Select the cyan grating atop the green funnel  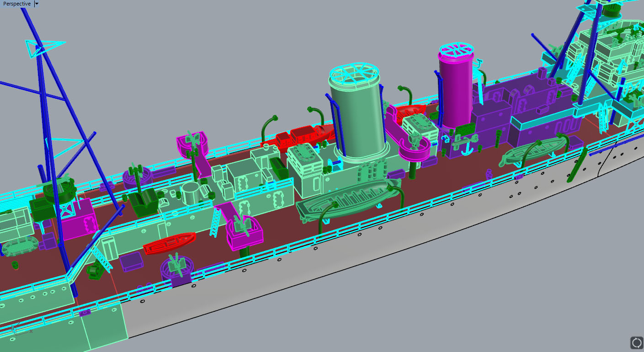[x=355, y=73]
